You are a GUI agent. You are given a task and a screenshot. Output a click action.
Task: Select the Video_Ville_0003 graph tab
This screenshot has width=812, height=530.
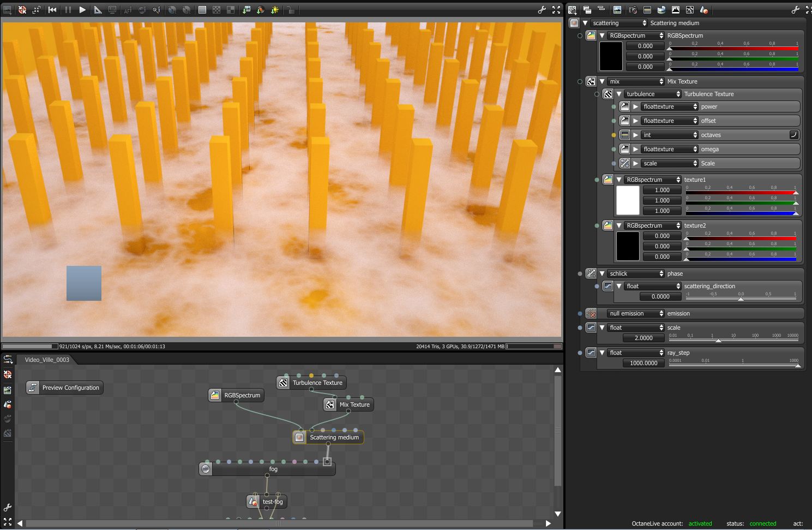[47, 360]
